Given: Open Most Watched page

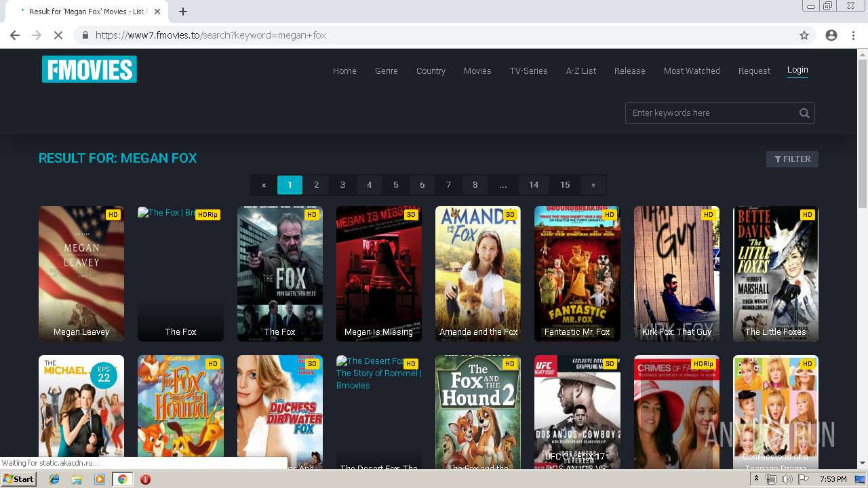Looking at the screenshot, I should coord(692,70).
